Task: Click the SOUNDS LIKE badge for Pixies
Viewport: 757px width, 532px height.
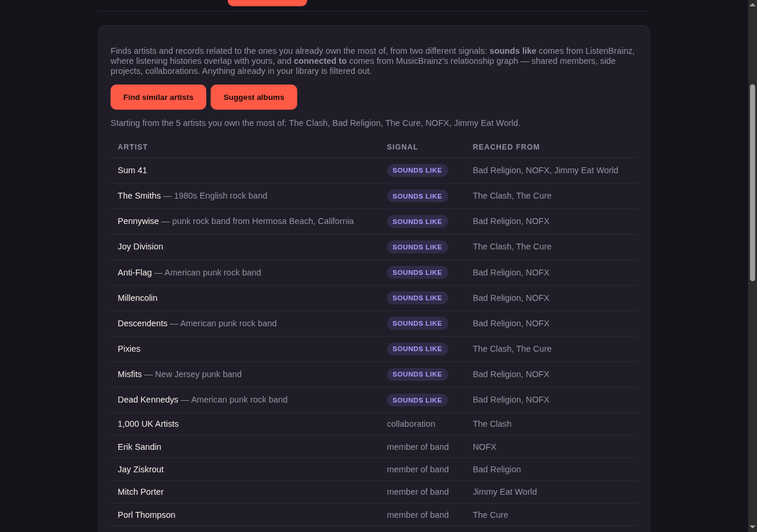Action: coord(418,349)
